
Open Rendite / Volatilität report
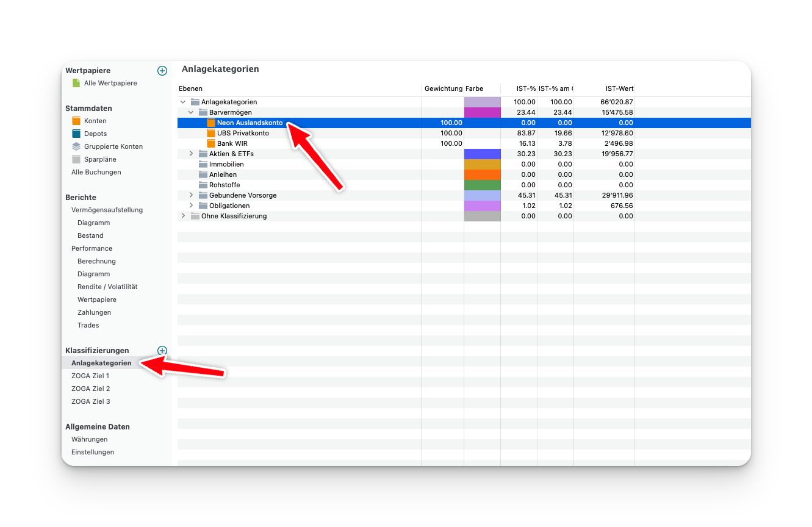coord(107,287)
